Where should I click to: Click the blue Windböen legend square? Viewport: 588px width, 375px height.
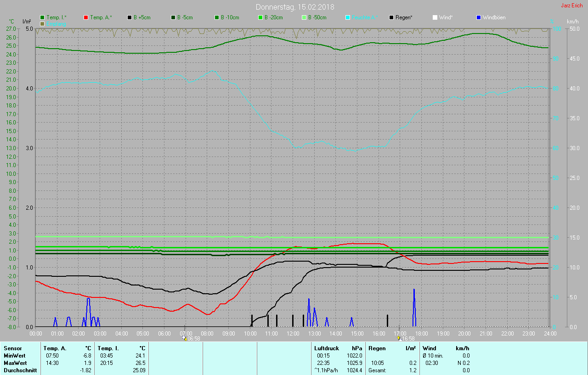tap(479, 17)
